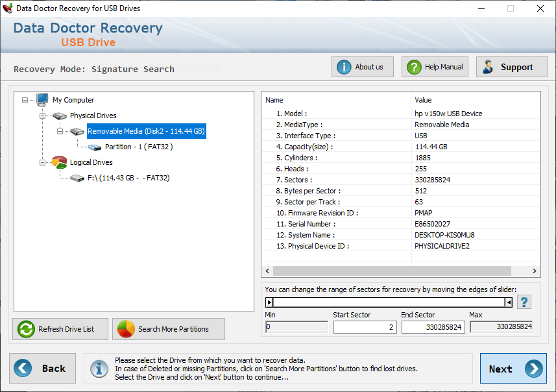Click the Serial Number value 'E86502027'
The height and width of the screenshot is (392, 556).
click(x=432, y=224)
